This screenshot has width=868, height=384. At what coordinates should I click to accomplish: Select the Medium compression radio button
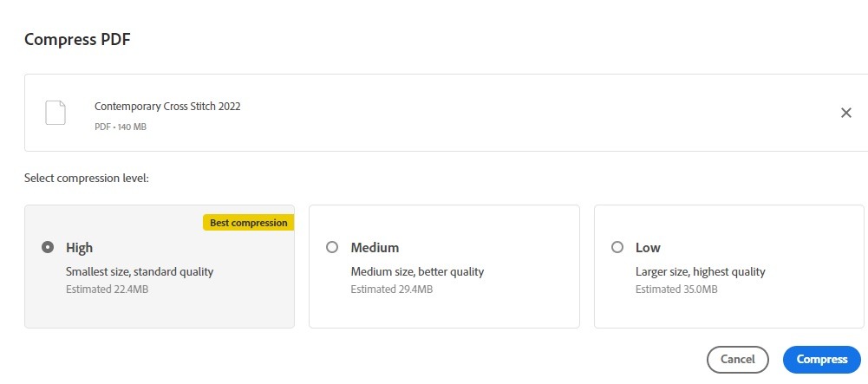pos(332,247)
